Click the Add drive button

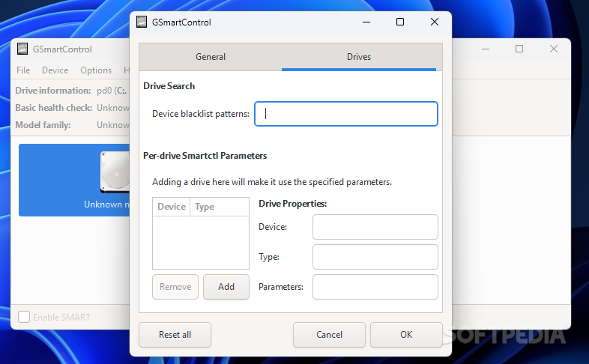point(226,287)
